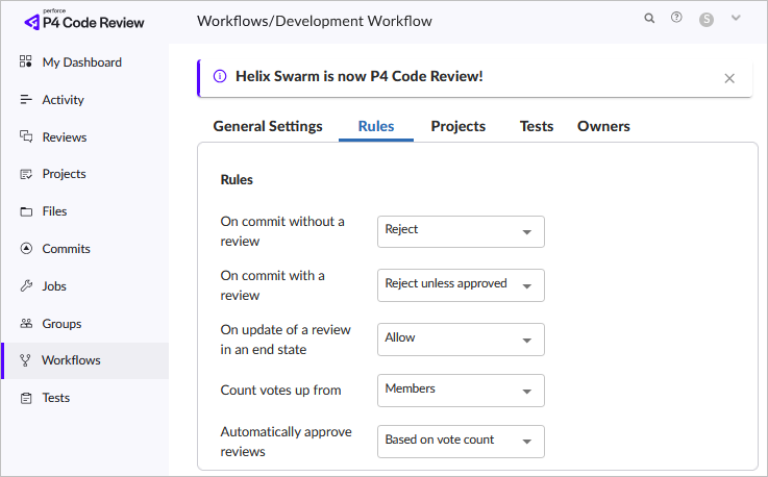Viewport: 768px width, 477px height.
Task: Switch to the Tests tab
Action: click(x=536, y=127)
